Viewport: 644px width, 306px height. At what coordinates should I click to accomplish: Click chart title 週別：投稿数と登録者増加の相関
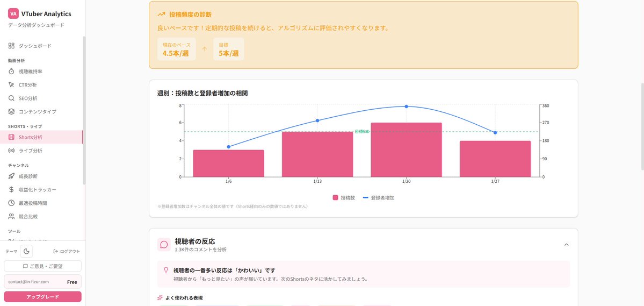[202, 94]
